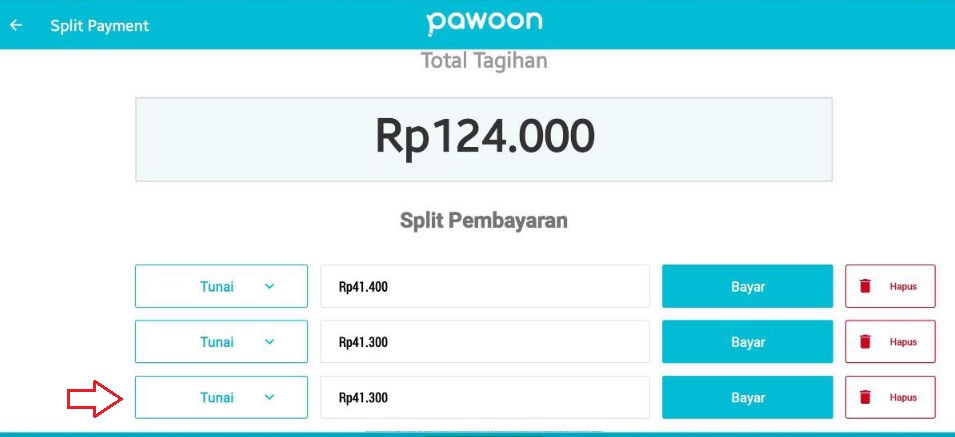Click the Pawoon logo in header

[x=484, y=23]
